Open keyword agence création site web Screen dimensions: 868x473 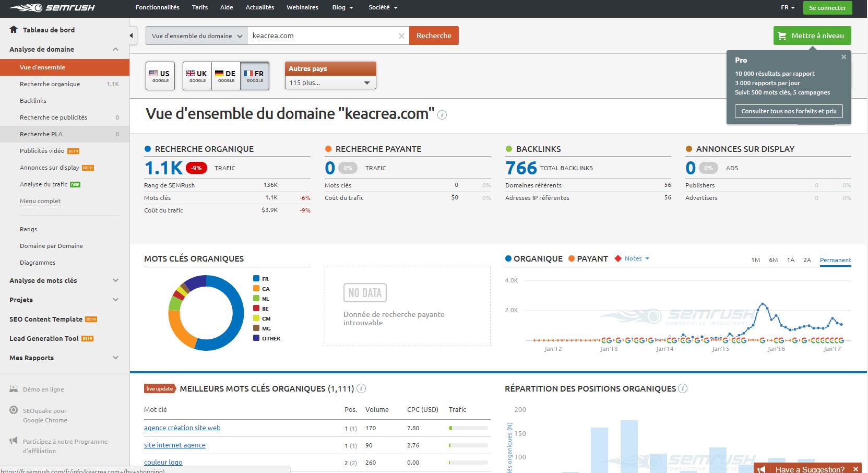coord(182,428)
